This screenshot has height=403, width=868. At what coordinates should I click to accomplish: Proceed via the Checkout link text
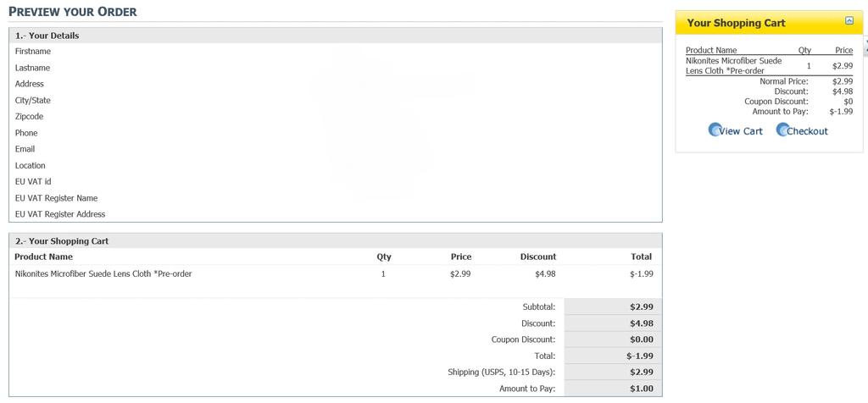click(807, 131)
